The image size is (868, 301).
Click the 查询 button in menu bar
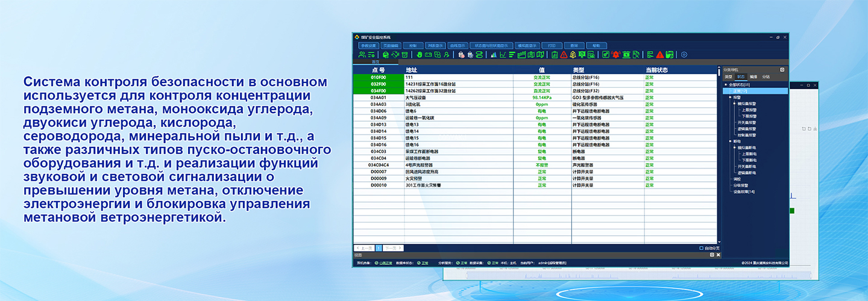574,46
